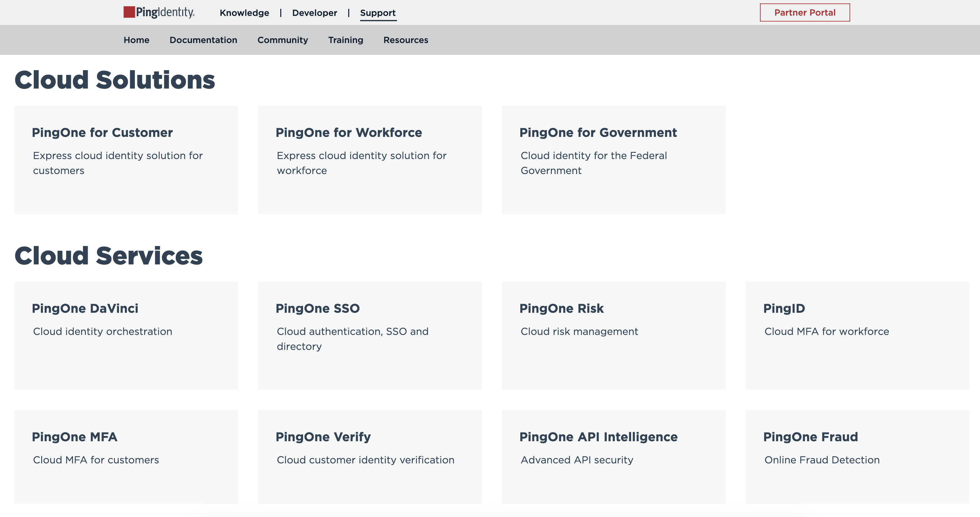Click 'Cloud risk management' description
This screenshot has height=517, width=980.
(x=579, y=331)
